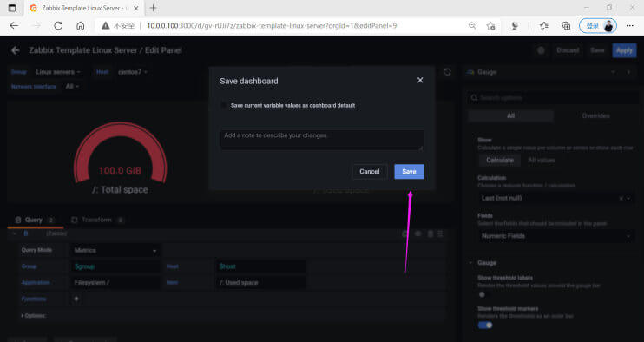
Task: Focus the Search options field
Action: coord(553,98)
